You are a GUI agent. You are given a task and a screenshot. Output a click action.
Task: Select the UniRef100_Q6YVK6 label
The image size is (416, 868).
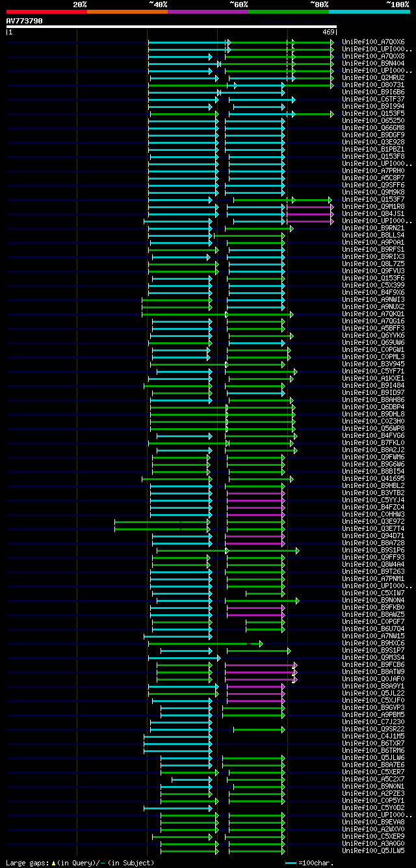[373, 336]
